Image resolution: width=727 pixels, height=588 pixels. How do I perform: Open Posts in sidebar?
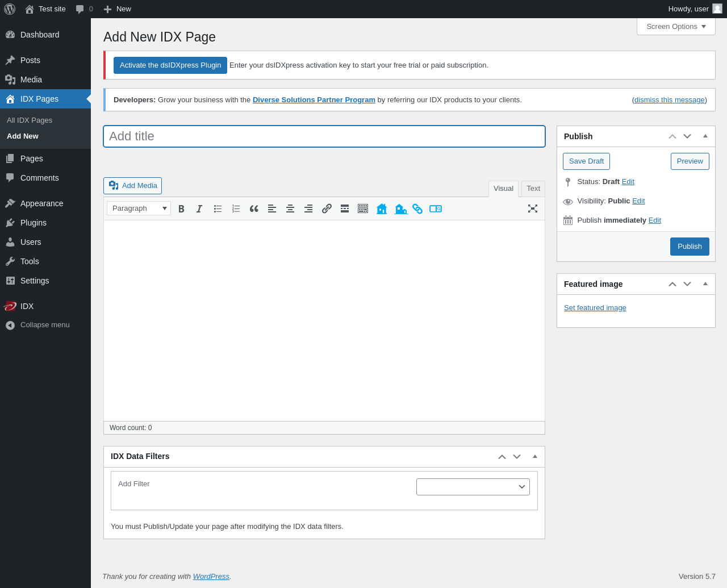point(45,60)
